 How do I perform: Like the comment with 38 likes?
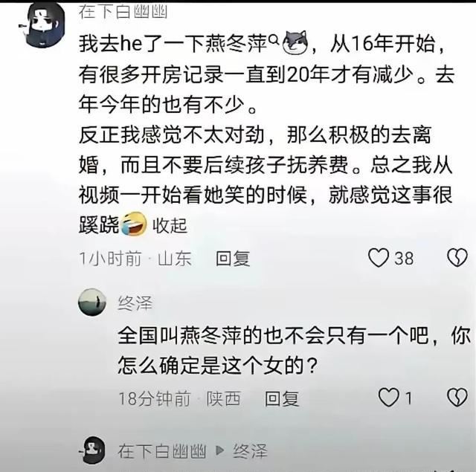(379, 258)
